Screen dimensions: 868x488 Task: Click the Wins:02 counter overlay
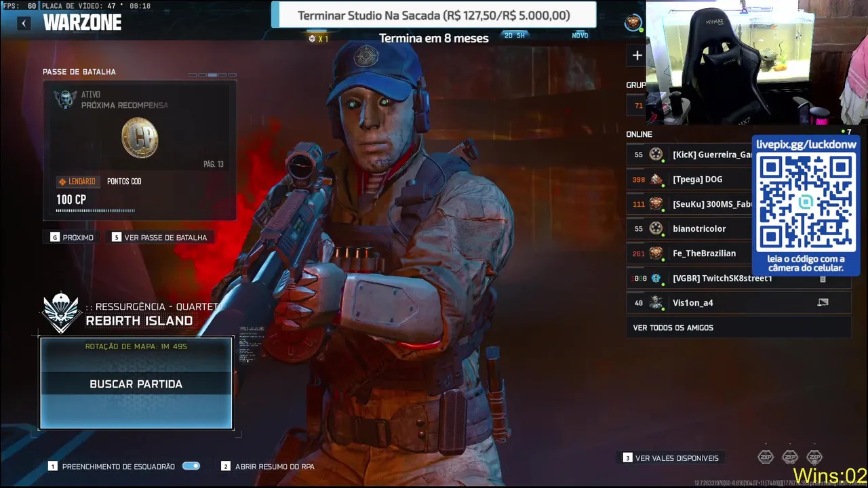[830, 475]
